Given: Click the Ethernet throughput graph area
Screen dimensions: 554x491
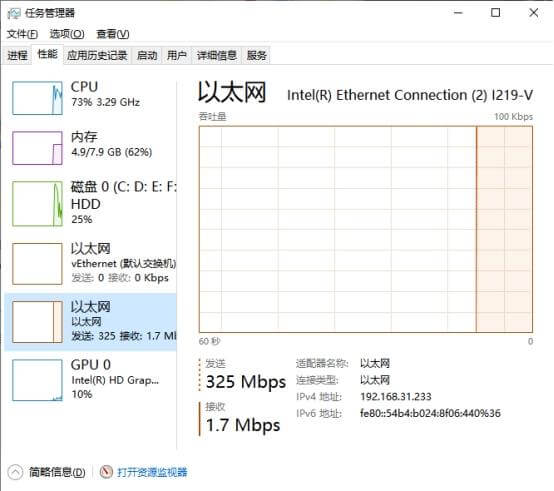Looking at the screenshot, I should point(366,229).
